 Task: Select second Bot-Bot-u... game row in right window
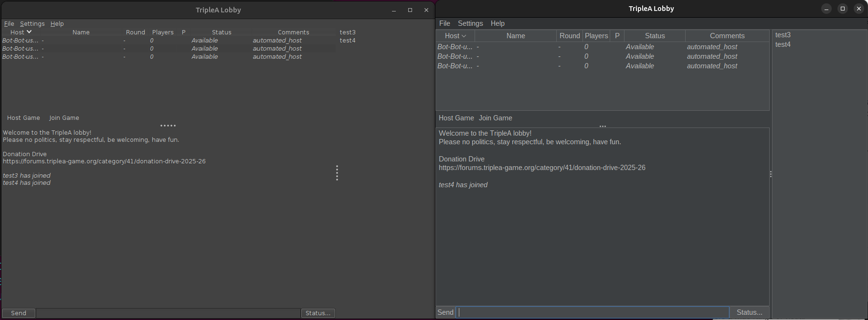pos(603,56)
